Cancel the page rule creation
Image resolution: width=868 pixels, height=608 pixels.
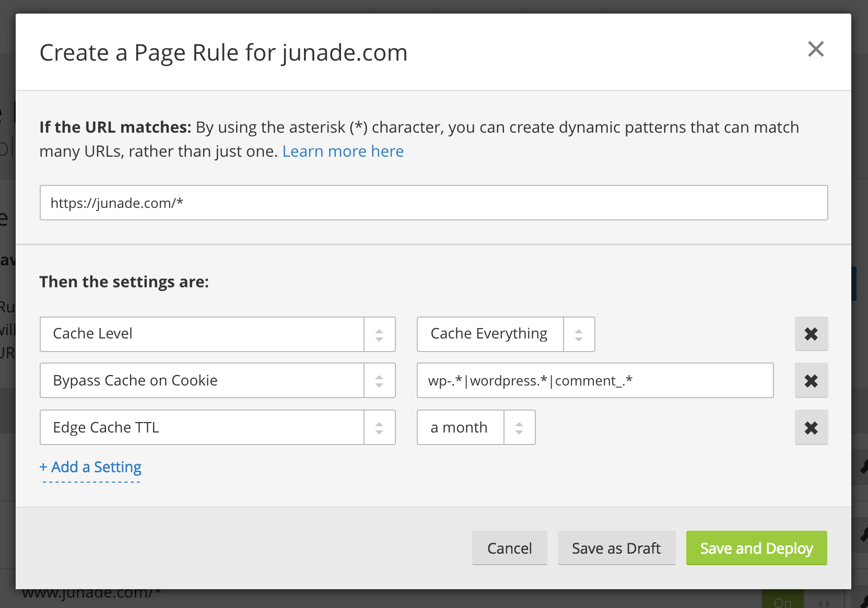pyautogui.click(x=509, y=548)
